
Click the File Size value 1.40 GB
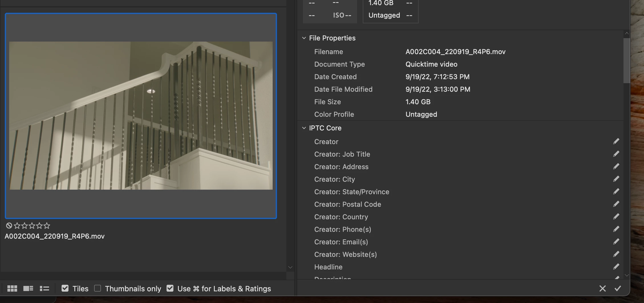(418, 102)
